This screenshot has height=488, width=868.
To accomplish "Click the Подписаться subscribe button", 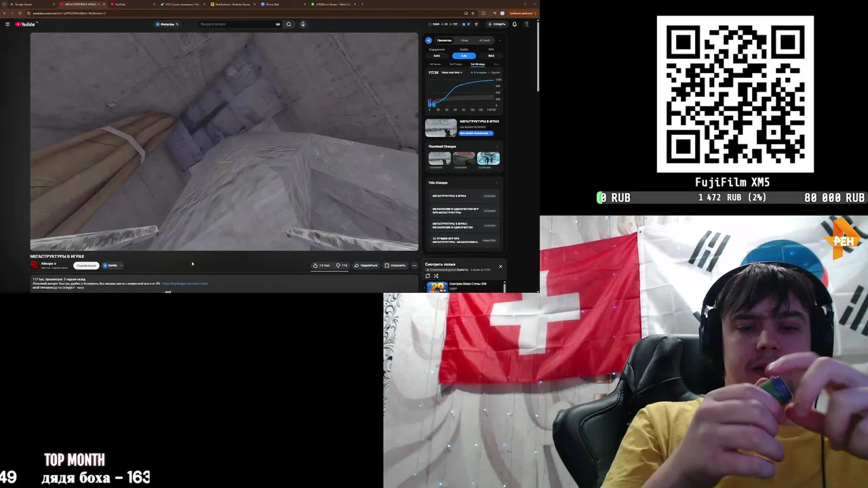I will [86, 266].
